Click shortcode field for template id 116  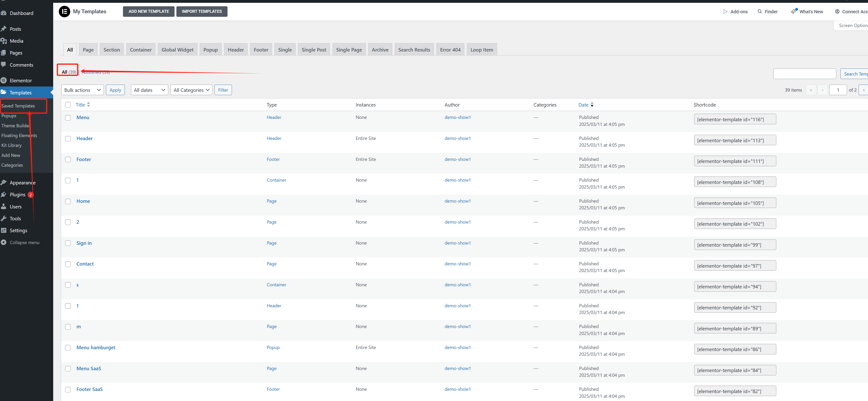click(x=735, y=119)
